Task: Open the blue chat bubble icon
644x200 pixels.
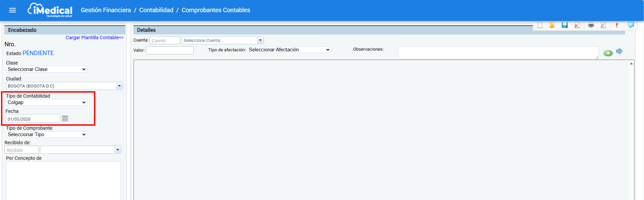Action: tap(631, 25)
